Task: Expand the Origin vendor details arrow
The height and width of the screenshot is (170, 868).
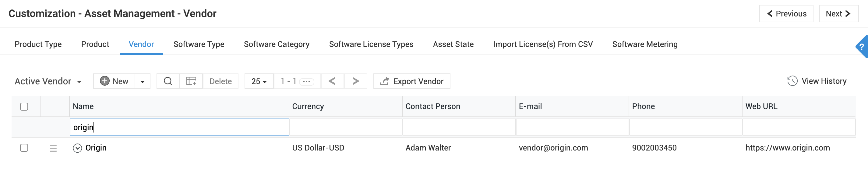Action: [77, 148]
